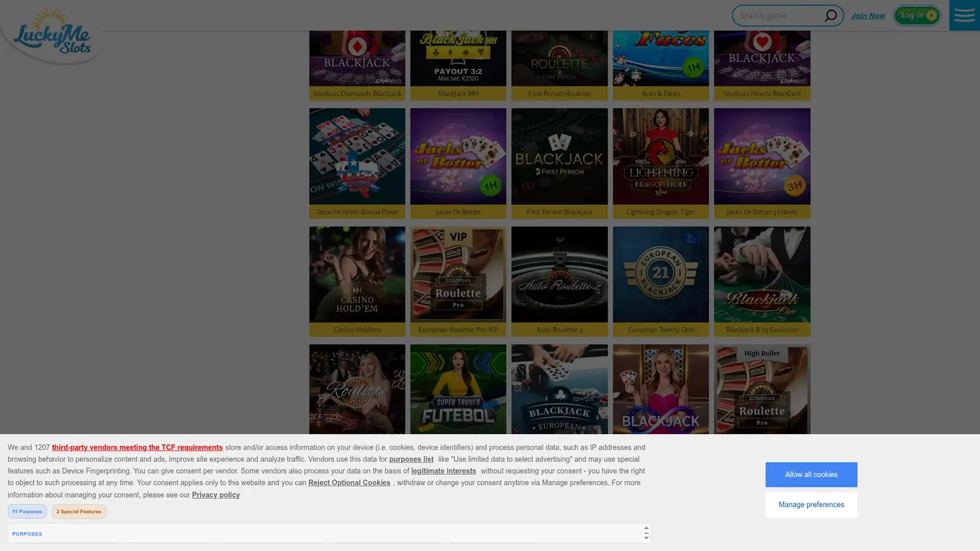Open pink-dress dealer Blackjack thumbnail
980x551 pixels.
[661, 389]
